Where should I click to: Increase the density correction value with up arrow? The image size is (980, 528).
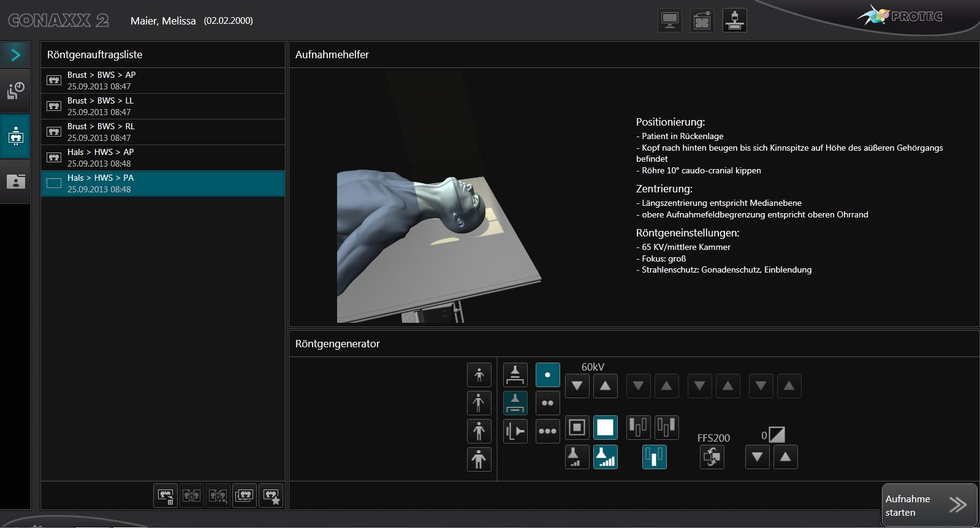(x=785, y=457)
